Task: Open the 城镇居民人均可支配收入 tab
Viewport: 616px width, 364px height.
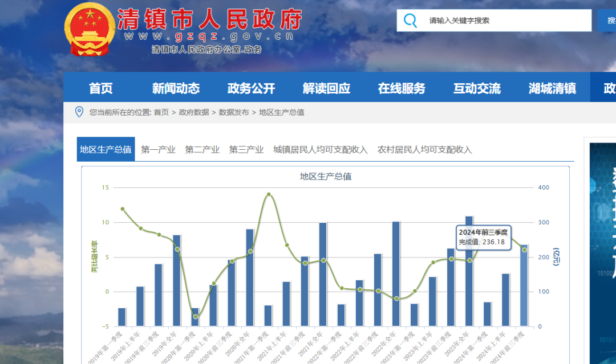Action: [x=320, y=150]
